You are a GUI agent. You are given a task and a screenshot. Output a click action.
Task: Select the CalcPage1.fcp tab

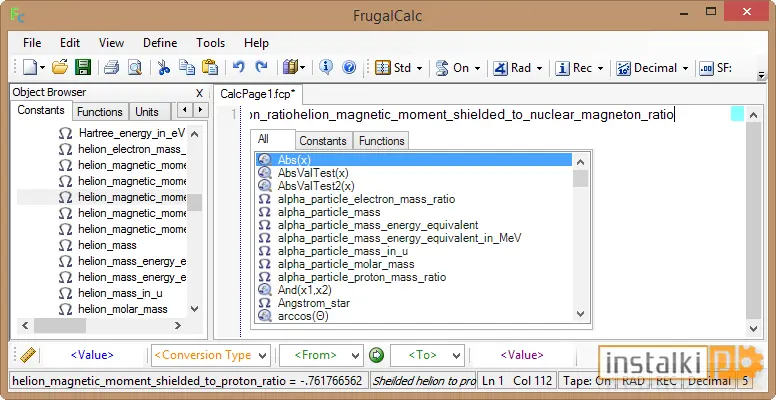tap(257, 94)
